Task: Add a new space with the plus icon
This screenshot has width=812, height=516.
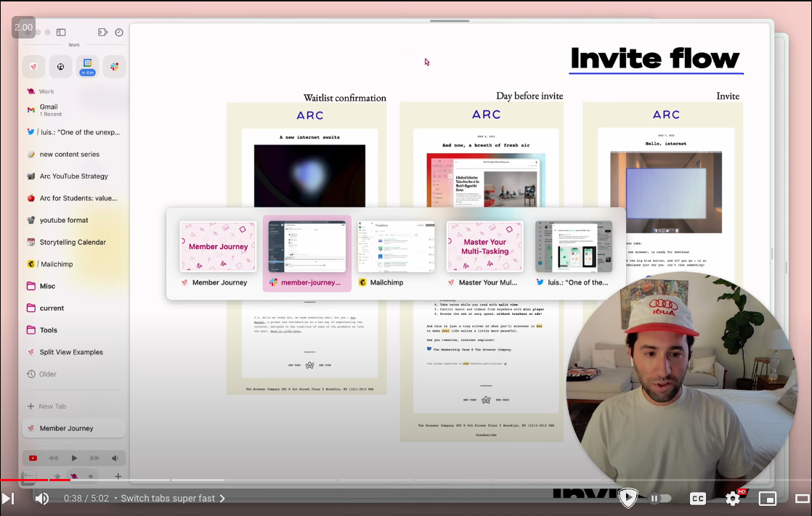Action: coord(118,476)
